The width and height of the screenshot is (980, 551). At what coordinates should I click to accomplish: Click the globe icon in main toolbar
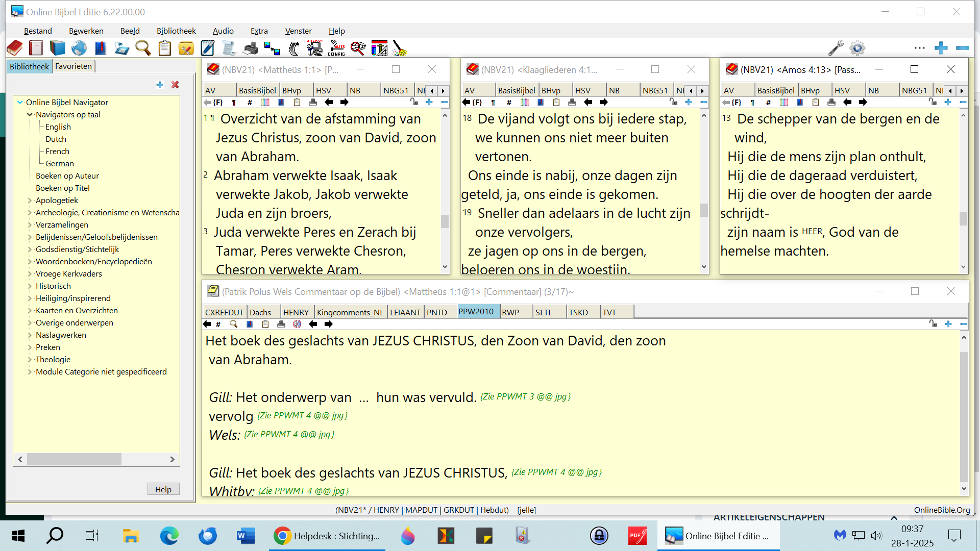79,48
